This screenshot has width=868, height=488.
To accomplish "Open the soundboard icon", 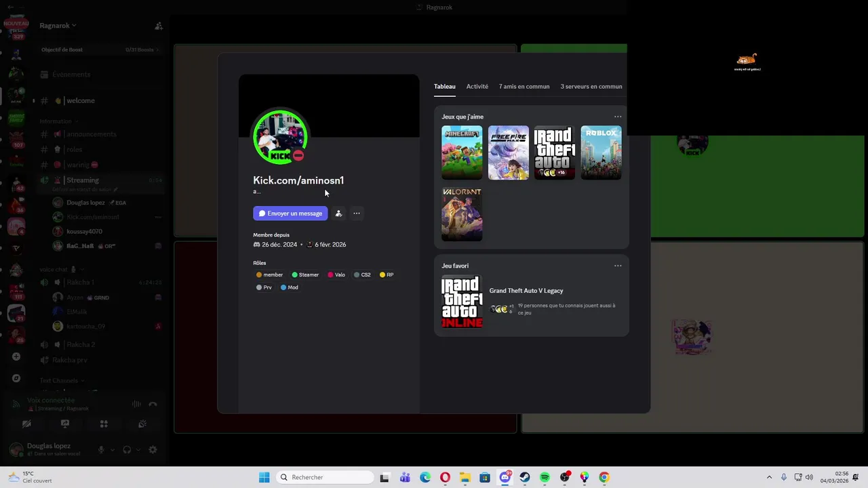I will (142, 424).
